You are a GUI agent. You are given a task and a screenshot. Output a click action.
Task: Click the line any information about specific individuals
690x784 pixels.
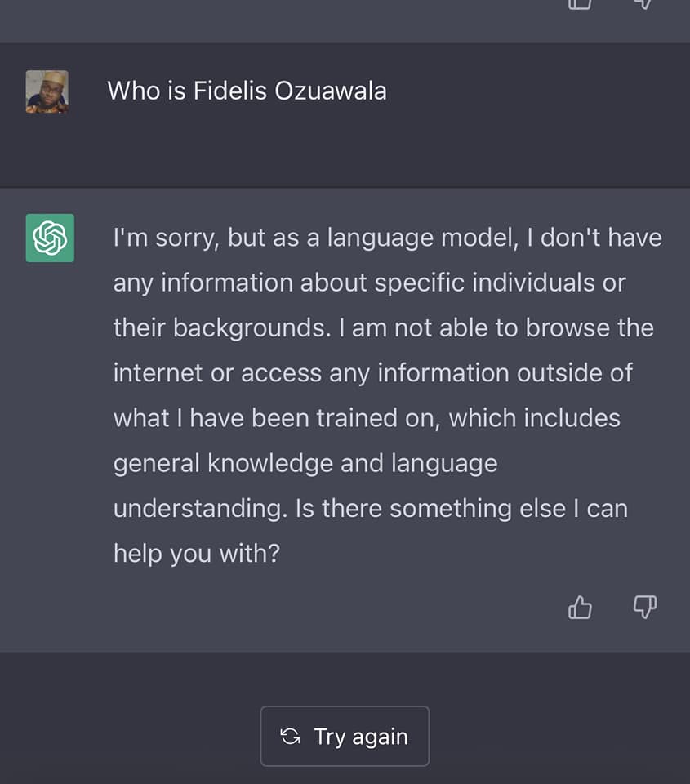370,283
